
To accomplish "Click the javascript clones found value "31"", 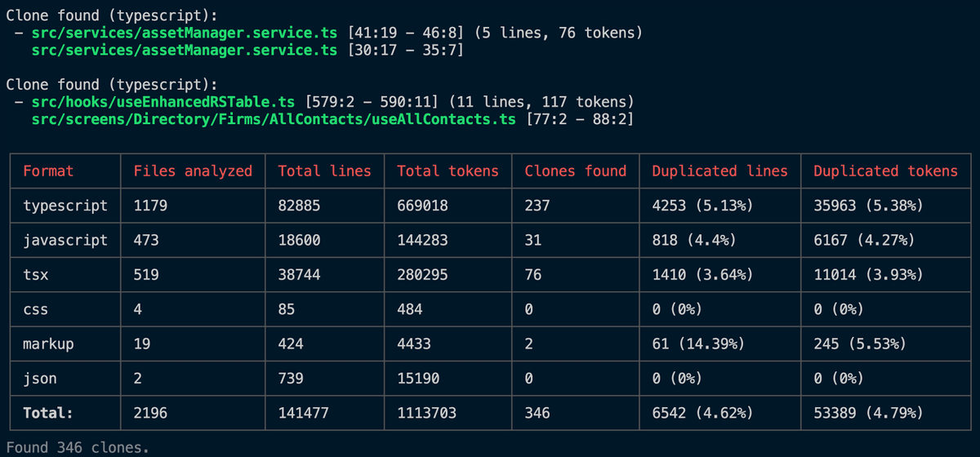I will [532, 241].
